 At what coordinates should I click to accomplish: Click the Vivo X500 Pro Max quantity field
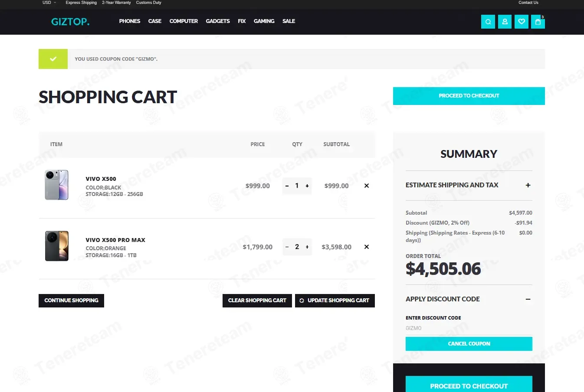297,247
